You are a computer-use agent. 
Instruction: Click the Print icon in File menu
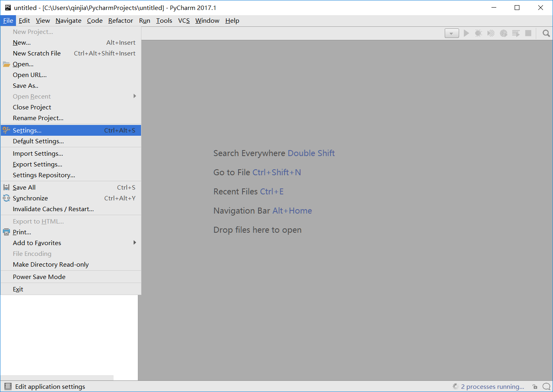click(x=6, y=232)
